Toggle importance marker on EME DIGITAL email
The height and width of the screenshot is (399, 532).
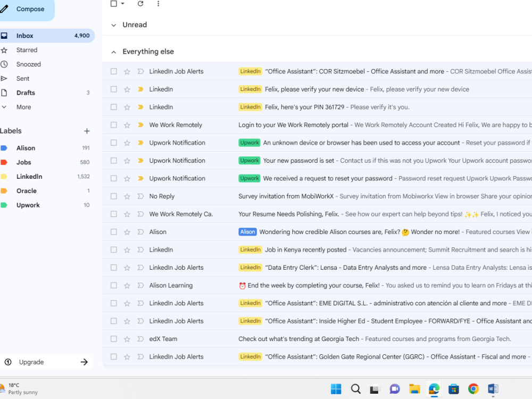pos(140,303)
